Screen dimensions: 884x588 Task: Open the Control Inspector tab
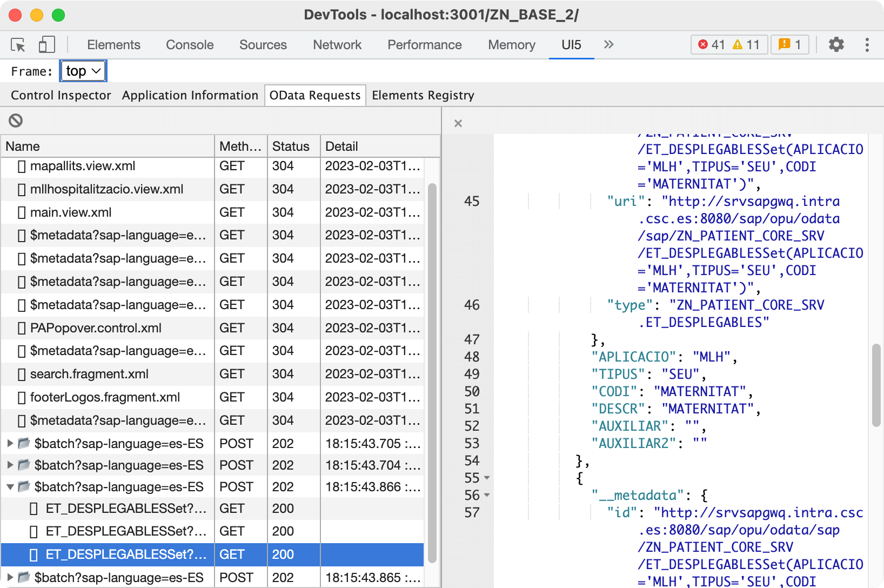click(x=61, y=96)
